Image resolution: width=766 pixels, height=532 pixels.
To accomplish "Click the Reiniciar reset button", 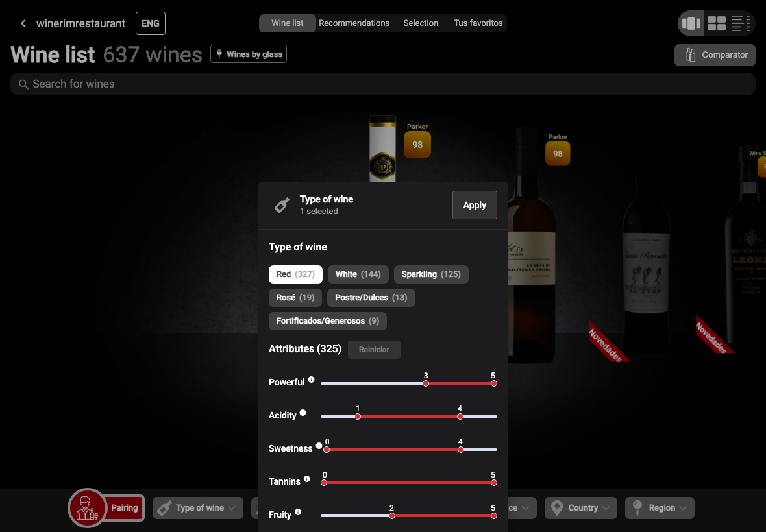I will (374, 350).
